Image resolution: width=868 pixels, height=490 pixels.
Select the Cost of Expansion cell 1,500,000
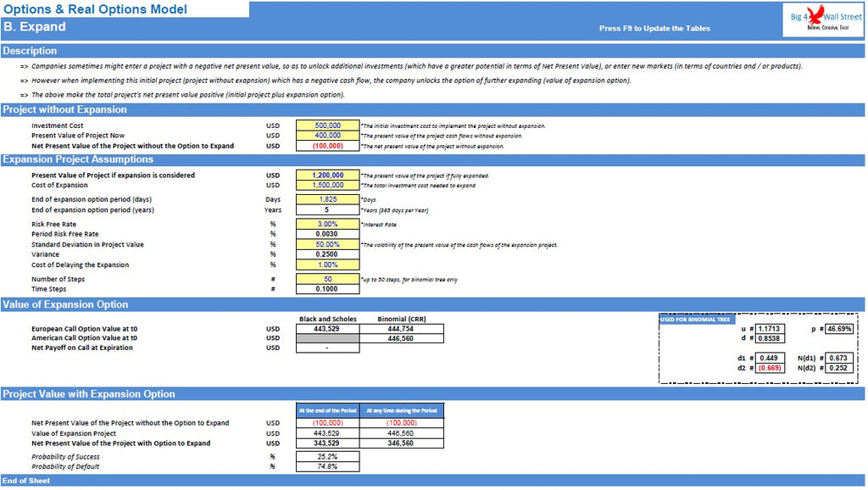[328, 186]
